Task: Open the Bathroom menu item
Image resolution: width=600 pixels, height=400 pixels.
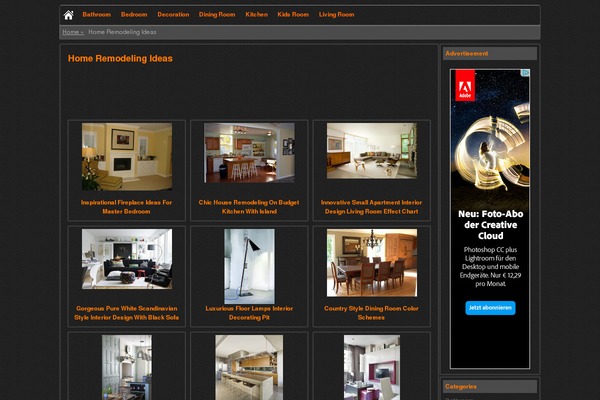Action: 96,15
